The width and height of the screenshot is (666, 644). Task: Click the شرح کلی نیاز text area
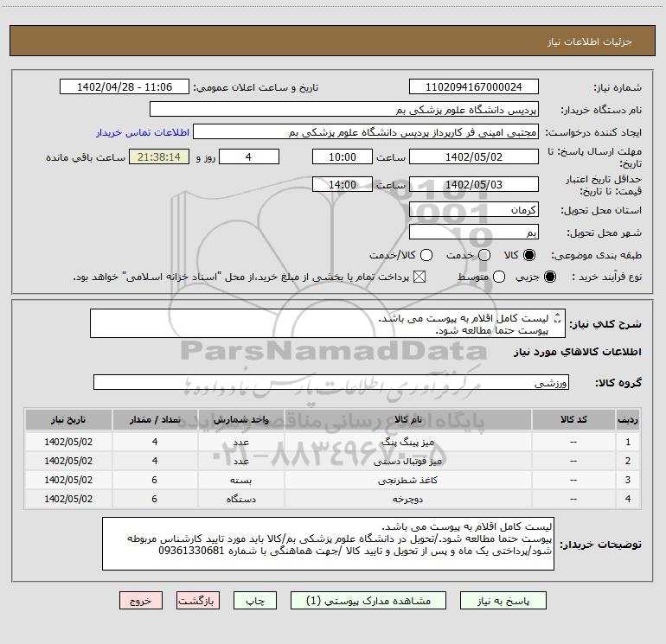328,323
